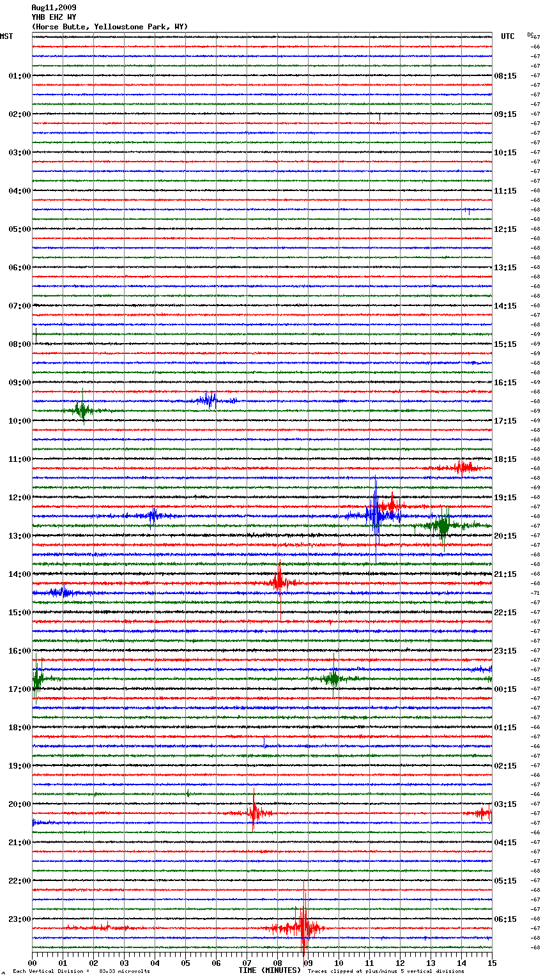
Task: Click the 'TIME (MINUTES)' axis title
Action: tap(270, 970)
